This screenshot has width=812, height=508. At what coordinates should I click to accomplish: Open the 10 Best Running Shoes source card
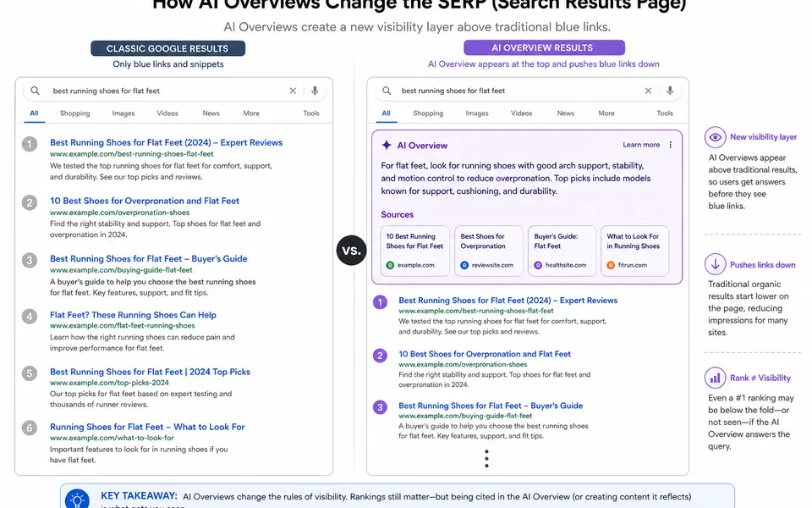(414, 251)
